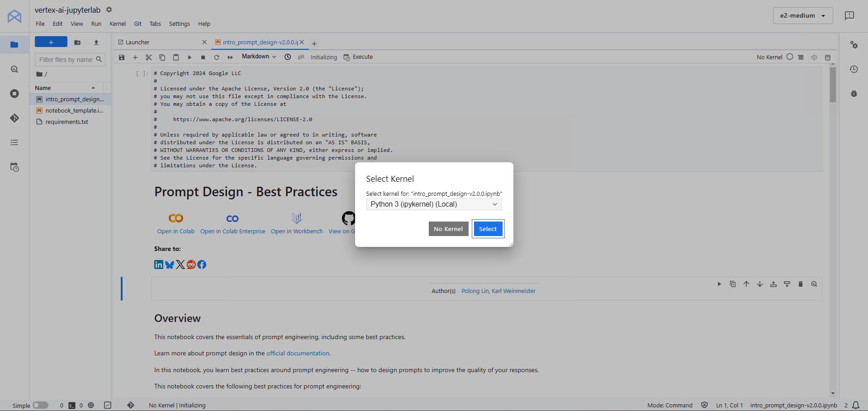Click the Filter files by name field
The height and width of the screenshot is (411, 868).
(70, 60)
